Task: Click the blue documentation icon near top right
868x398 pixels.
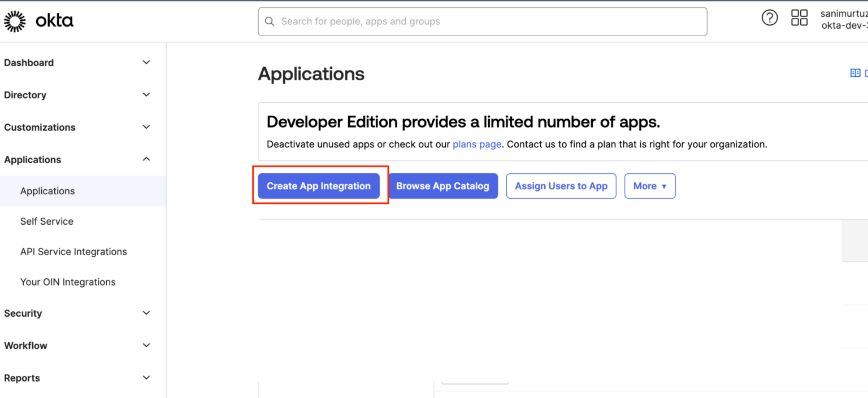Action: 855,73
